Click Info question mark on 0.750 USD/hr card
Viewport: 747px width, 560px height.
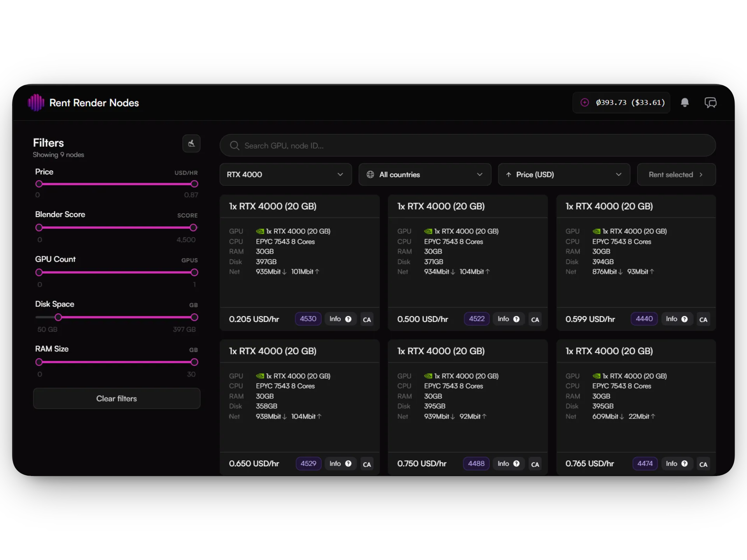(516, 464)
